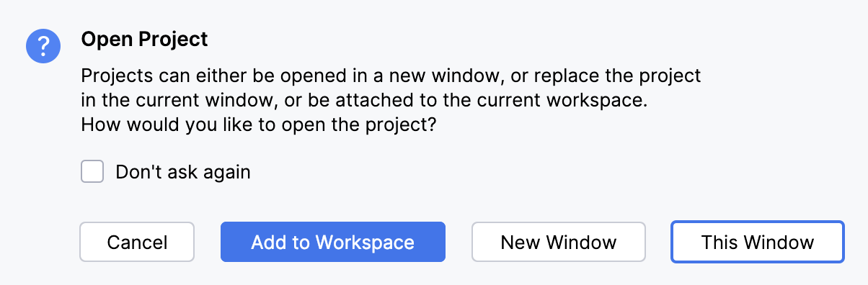Click the text mentioning current workspace
Screen dimensions: 868x285
(369, 100)
